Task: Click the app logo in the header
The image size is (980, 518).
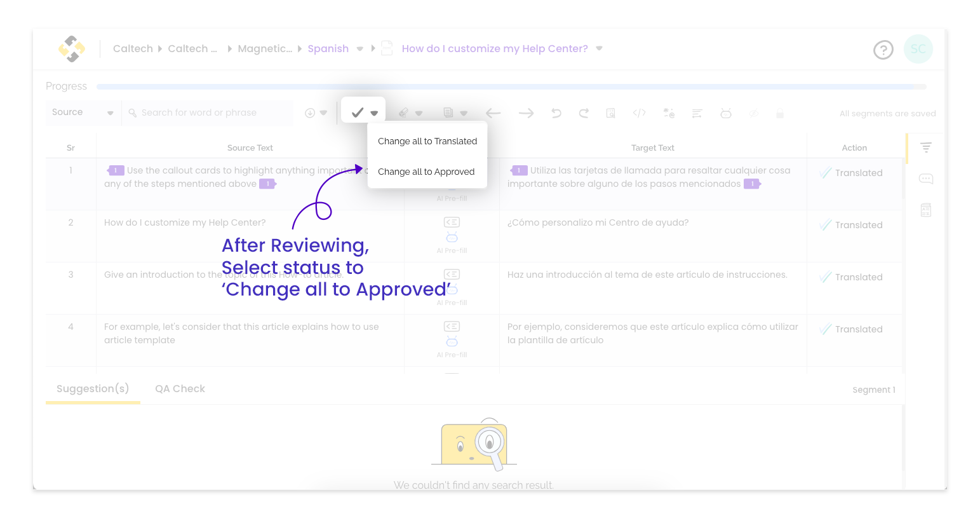Action: pyautogui.click(x=72, y=49)
